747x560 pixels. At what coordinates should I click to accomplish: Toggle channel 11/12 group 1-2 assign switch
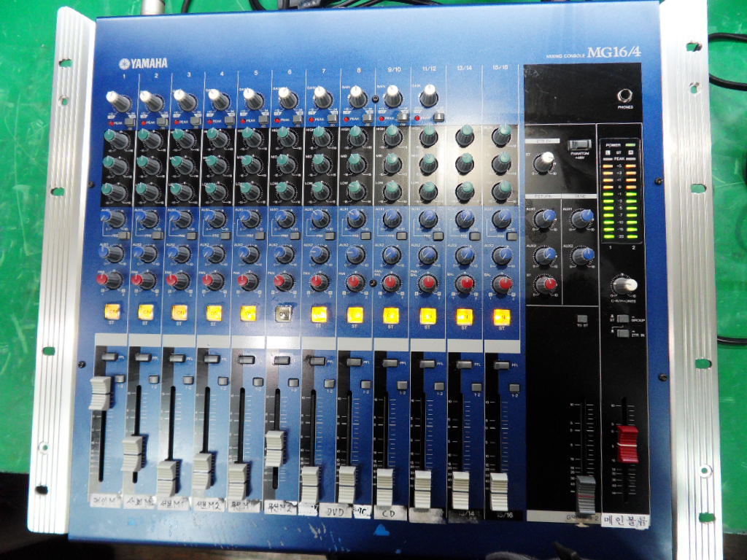pyautogui.click(x=439, y=386)
